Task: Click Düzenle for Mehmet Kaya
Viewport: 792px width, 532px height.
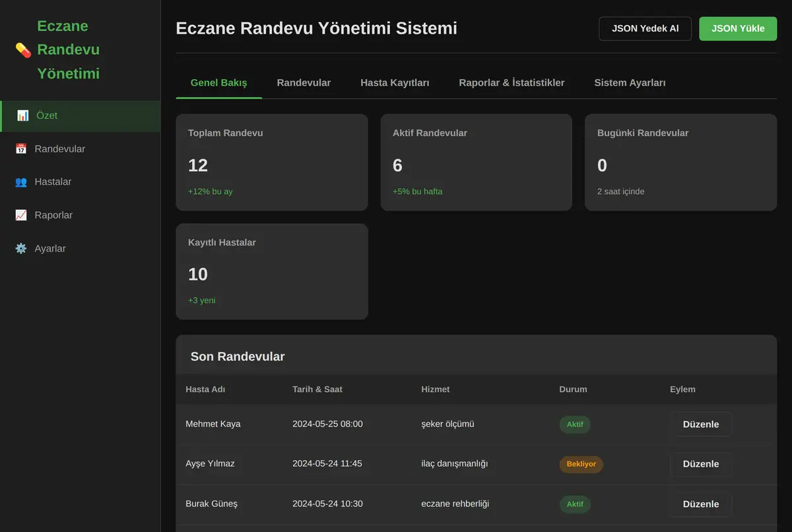Action: (x=701, y=424)
